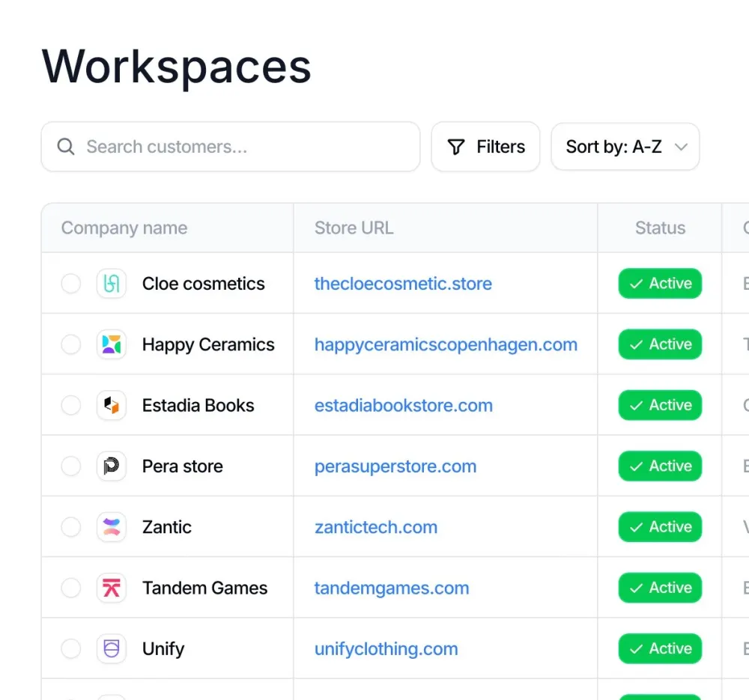This screenshot has height=700, width=749.
Task: Select the Happy Ceramics row checkbox
Action: click(x=70, y=344)
